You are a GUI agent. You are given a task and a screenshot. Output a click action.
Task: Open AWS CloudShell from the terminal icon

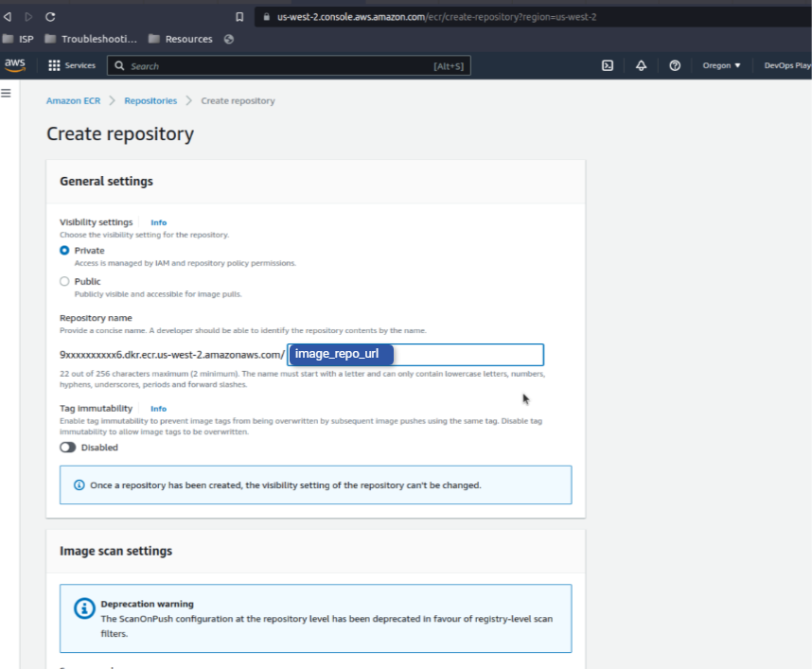coord(607,65)
